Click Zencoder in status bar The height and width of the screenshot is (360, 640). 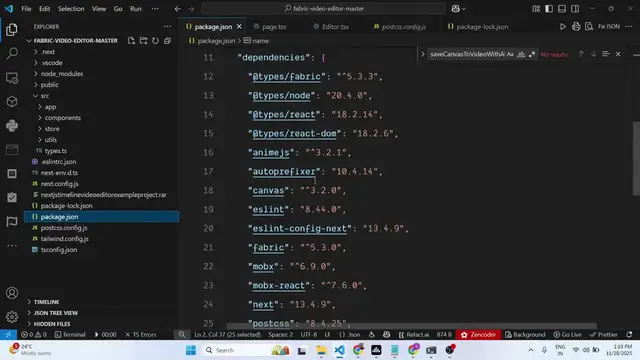pos(478,335)
